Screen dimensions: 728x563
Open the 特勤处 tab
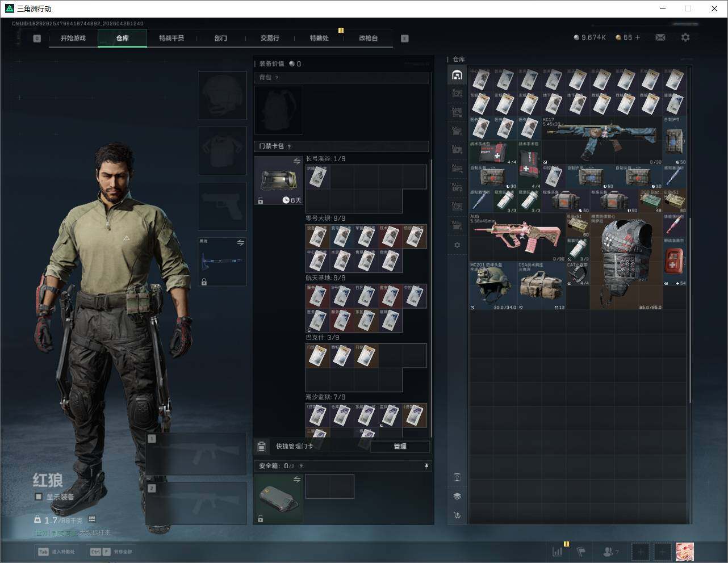(x=319, y=38)
